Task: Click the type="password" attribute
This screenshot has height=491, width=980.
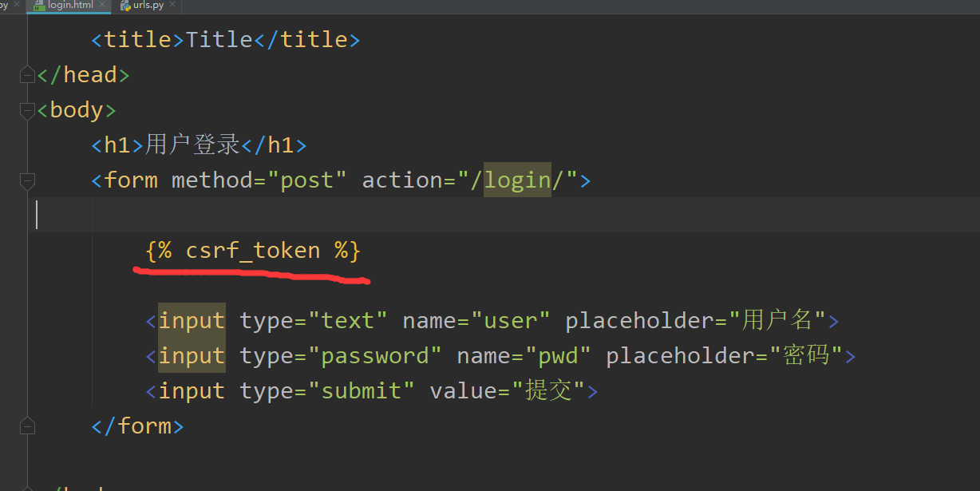Action: pyautogui.click(x=341, y=356)
